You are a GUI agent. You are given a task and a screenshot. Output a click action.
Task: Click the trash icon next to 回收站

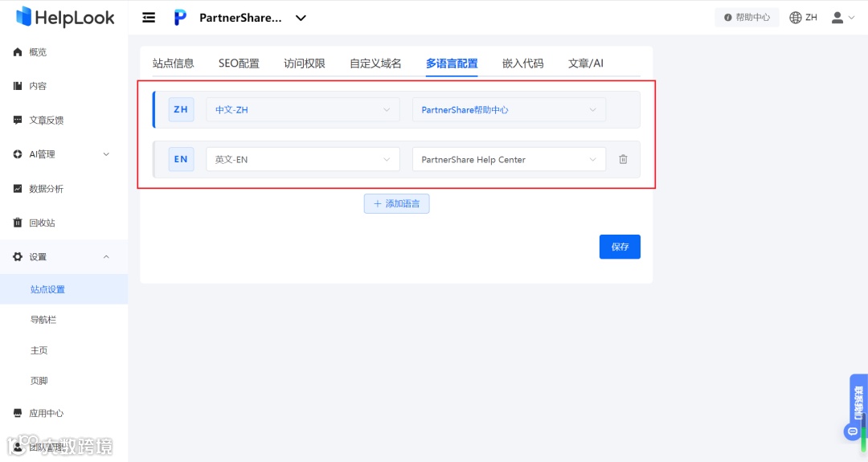[18, 223]
